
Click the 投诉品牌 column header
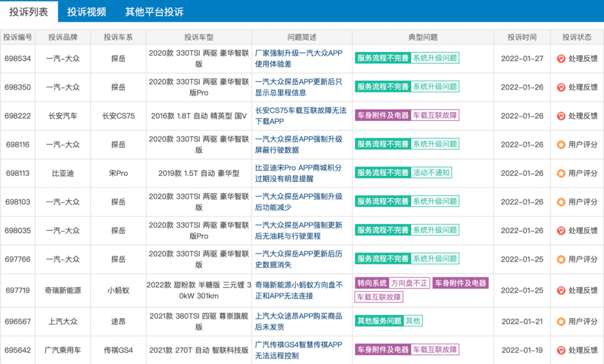coord(63,37)
